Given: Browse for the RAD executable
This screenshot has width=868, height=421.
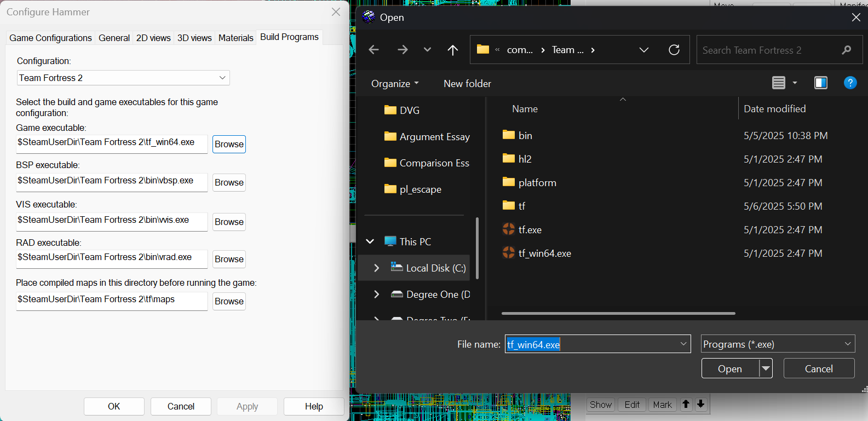Looking at the screenshot, I should point(229,259).
